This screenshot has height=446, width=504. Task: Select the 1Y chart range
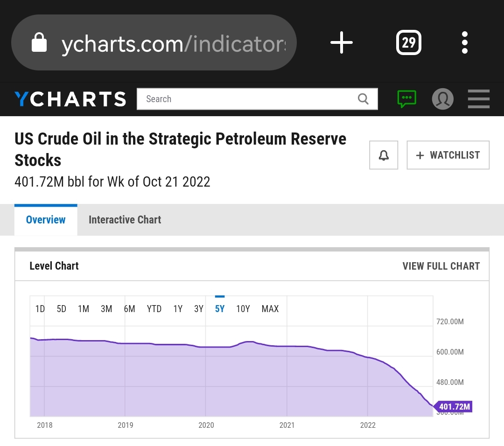pyautogui.click(x=178, y=309)
